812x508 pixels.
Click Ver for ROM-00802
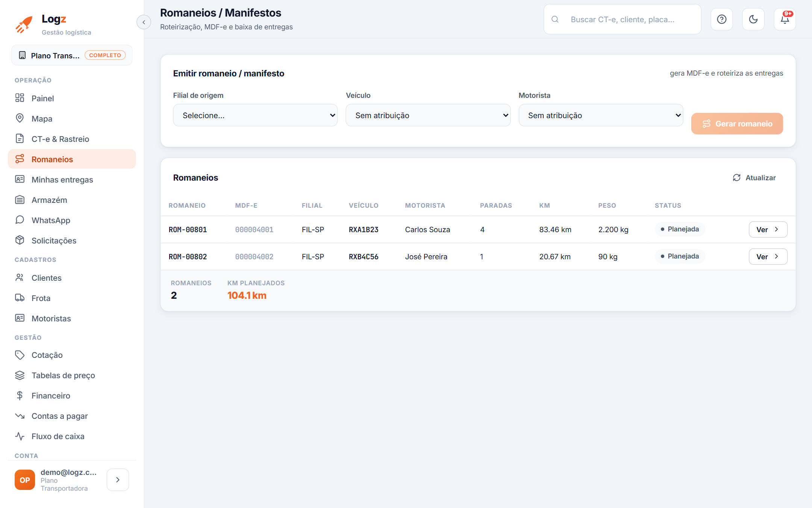click(768, 257)
